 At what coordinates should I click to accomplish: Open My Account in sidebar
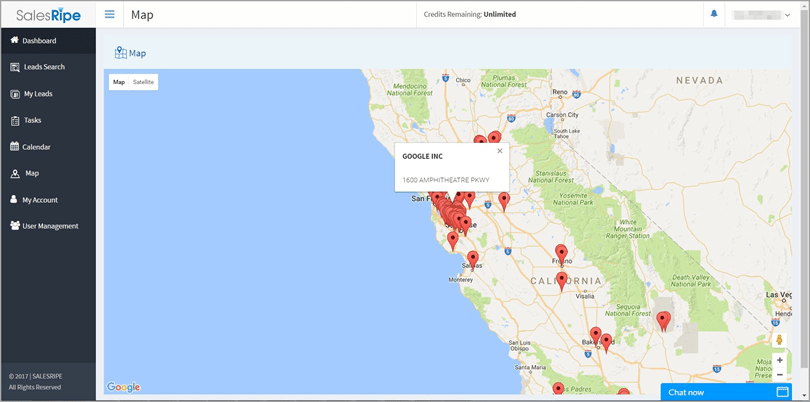point(40,200)
